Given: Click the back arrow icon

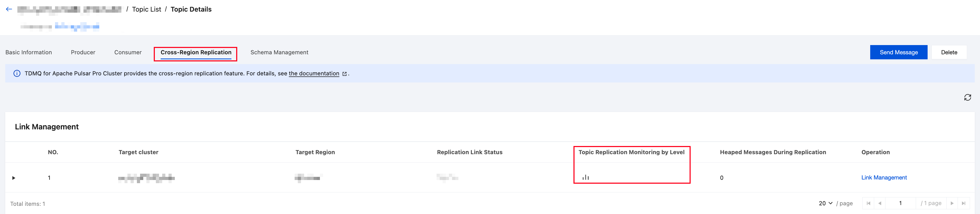Looking at the screenshot, I should coord(9,9).
